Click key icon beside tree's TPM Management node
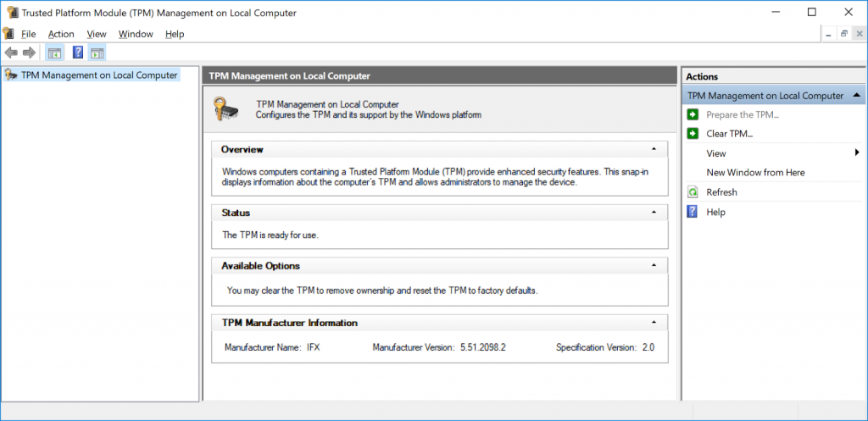 [11, 75]
